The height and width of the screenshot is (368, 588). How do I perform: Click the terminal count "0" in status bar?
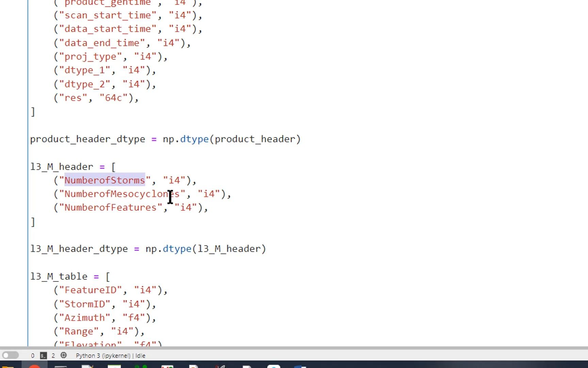pyautogui.click(x=33, y=355)
